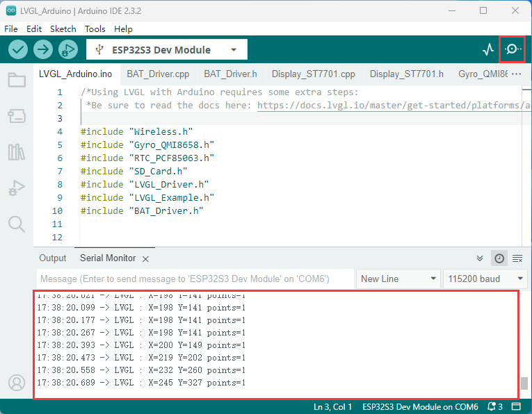Open the Tools menu

click(95, 28)
